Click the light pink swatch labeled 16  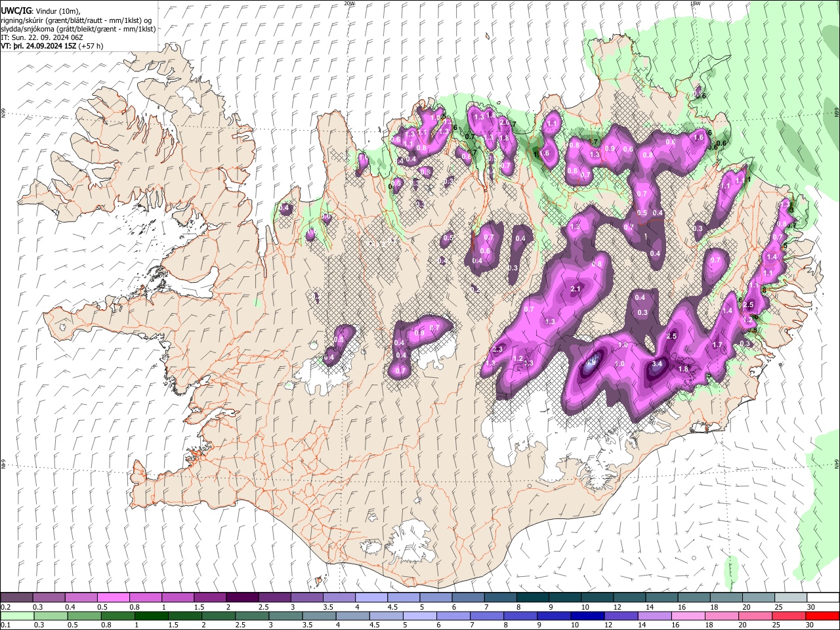(x=688, y=616)
